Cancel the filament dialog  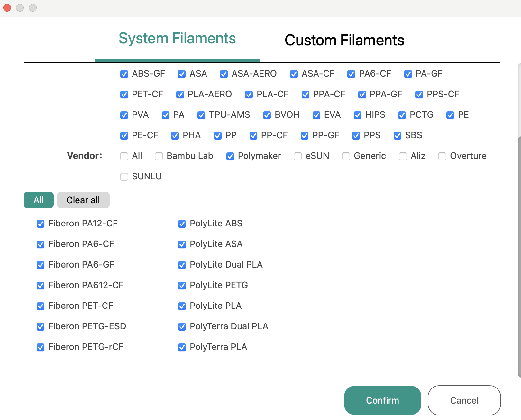pos(464,400)
